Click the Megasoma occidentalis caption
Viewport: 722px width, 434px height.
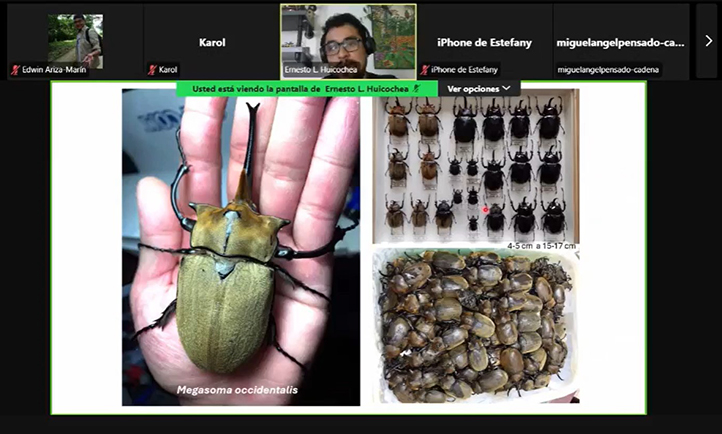tap(237, 389)
